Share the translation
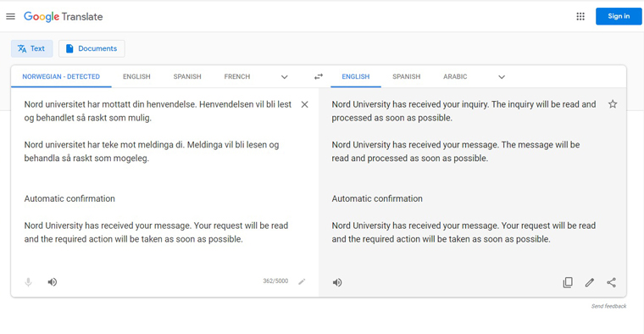The height and width of the screenshot is (334, 644). [x=611, y=282]
